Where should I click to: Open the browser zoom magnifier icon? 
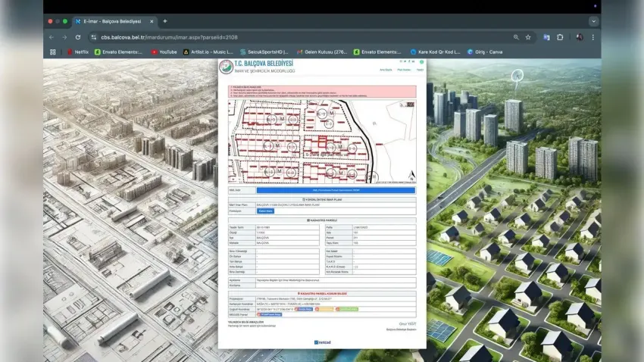coord(516,36)
